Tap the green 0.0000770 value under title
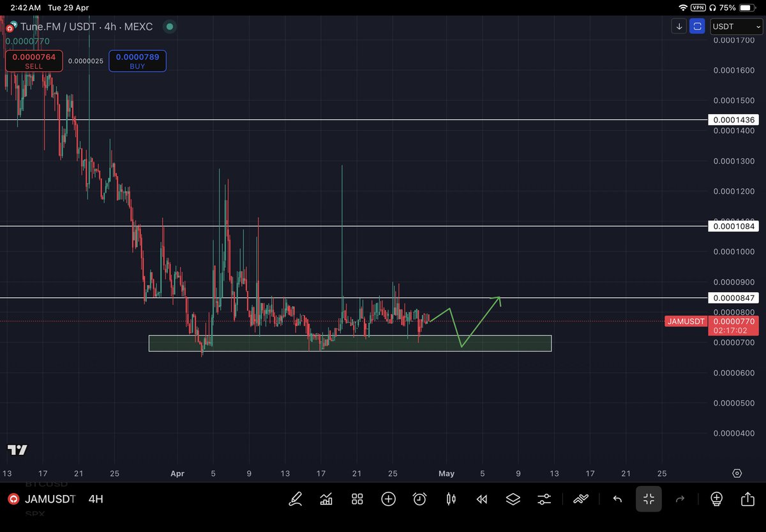This screenshot has height=532, width=766. 27,41
